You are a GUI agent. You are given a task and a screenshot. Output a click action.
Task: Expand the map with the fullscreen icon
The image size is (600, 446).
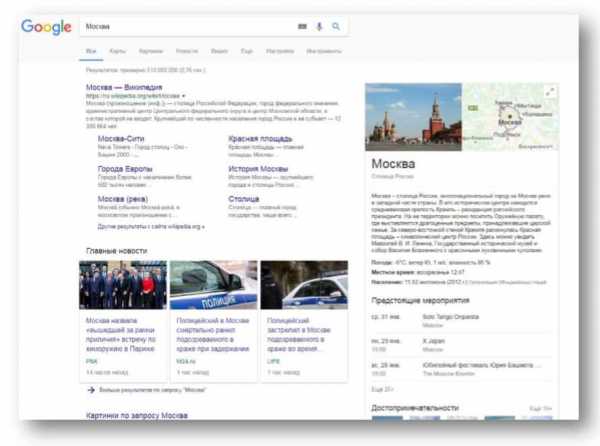pyautogui.click(x=549, y=92)
